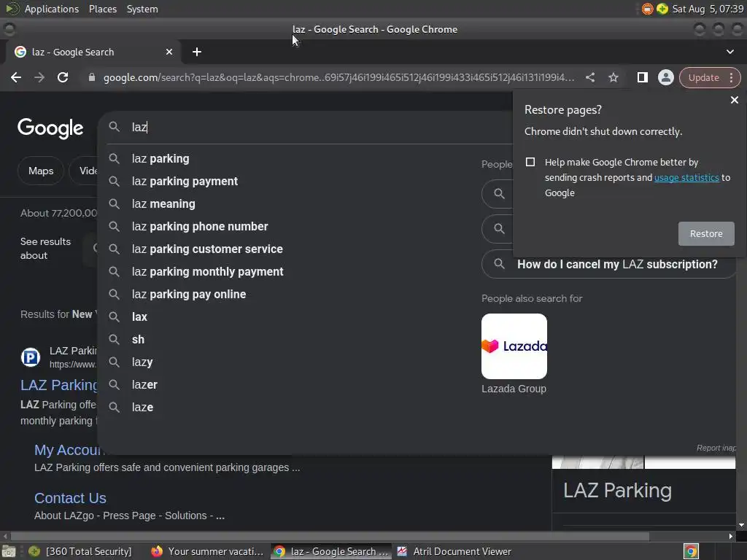This screenshot has width=747, height=560.
Task: Open the Places menu
Action: click(102, 9)
